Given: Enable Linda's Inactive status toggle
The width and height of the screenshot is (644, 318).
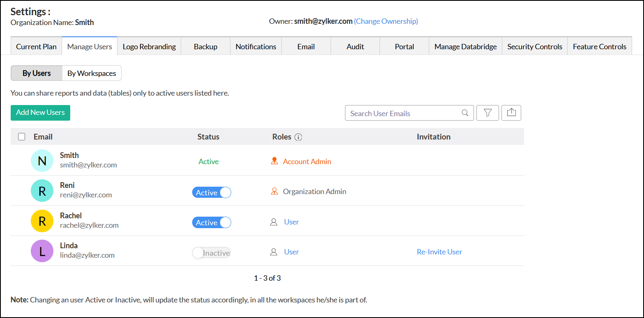Looking at the screenshot, I should [x=212, y=253].
